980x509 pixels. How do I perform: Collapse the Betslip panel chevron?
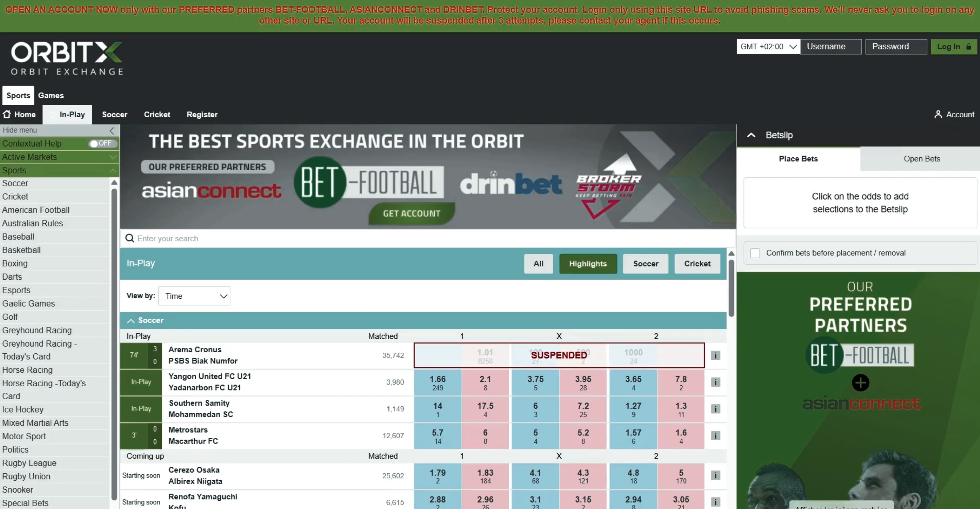click(751, 135)
